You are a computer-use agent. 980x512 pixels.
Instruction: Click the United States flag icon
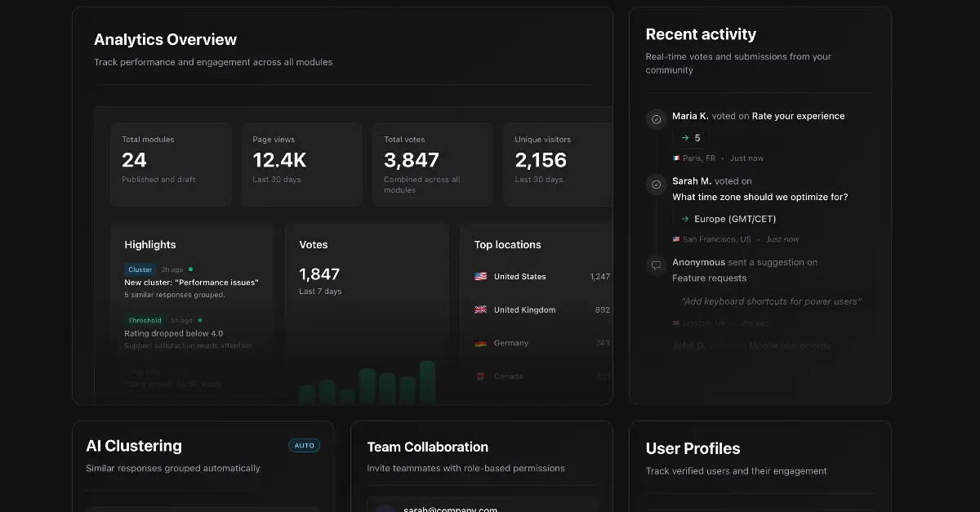click(481, 276)
